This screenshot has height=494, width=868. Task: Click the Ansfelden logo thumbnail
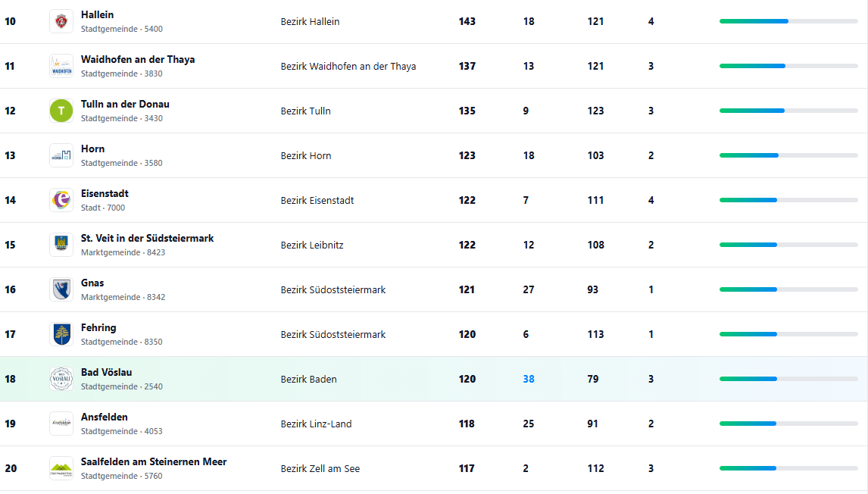[61, 424]
